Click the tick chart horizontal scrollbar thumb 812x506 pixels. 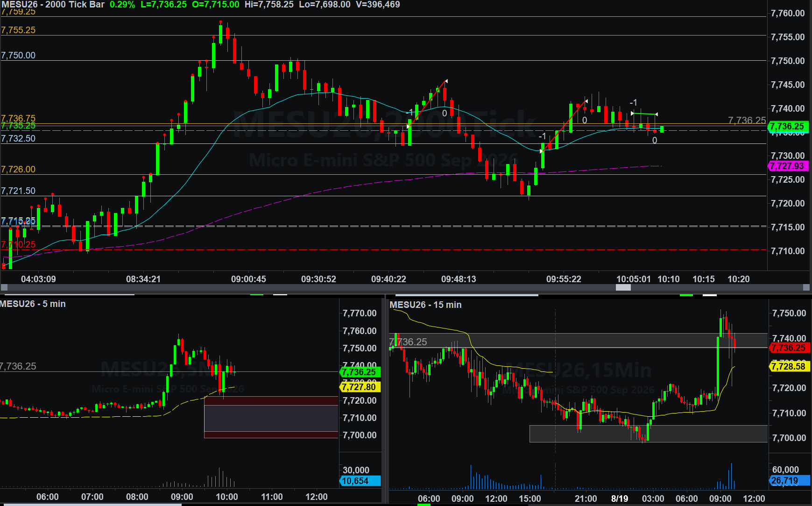click(623, 287)
